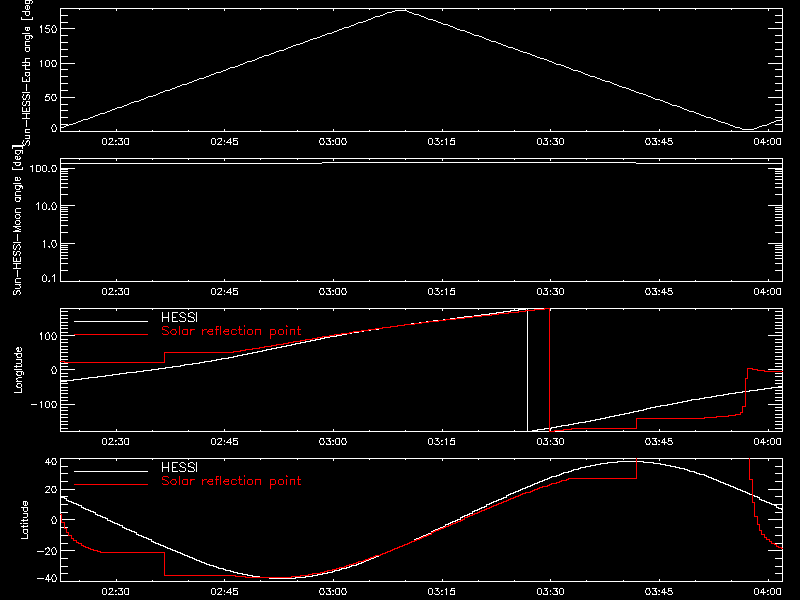Viewport: 800px width, 600px height.
Task: Click the 10.0 tick on Moon angle axis
Action: (46, 207)
